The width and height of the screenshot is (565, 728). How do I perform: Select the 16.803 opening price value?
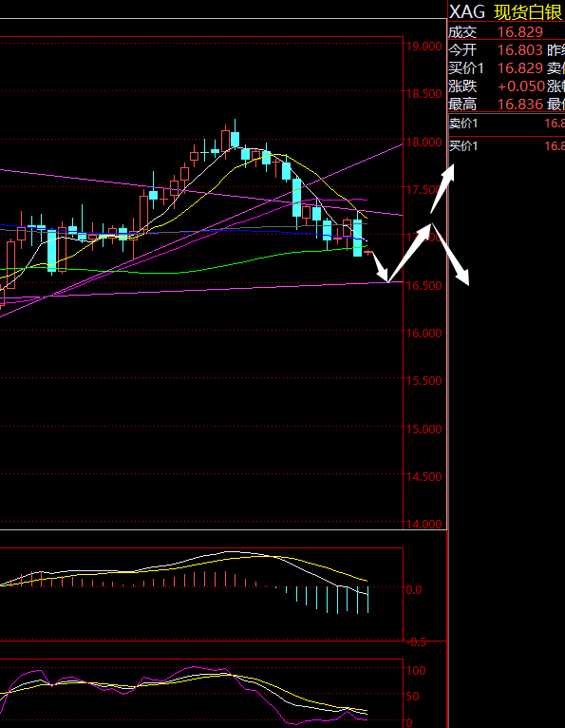pyautogui.click(x=520, y=49)
